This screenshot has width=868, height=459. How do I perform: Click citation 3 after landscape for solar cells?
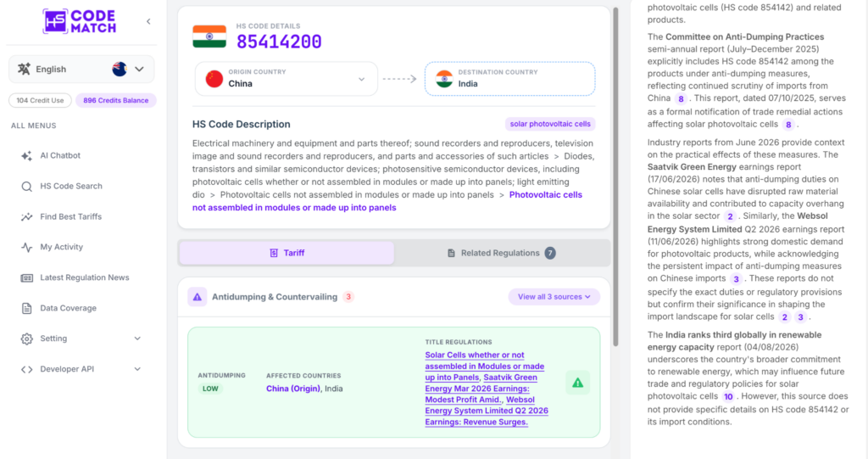click(x=800, y=317)
